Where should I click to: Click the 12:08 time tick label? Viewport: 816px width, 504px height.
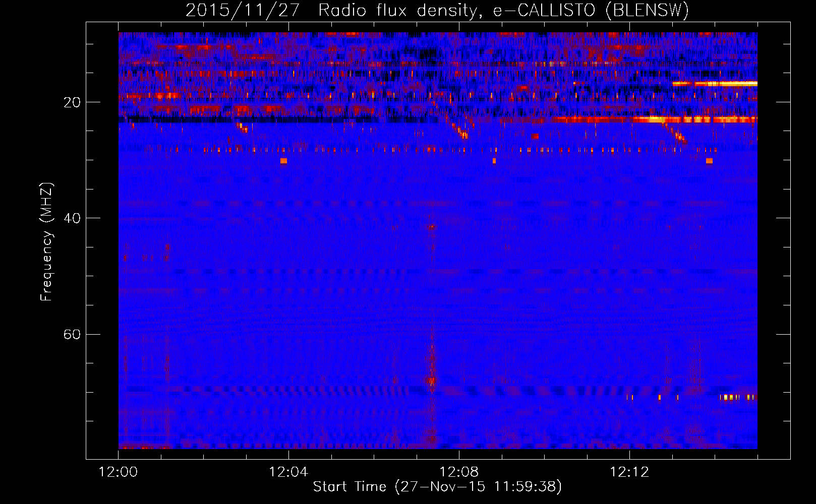[459, 472]
